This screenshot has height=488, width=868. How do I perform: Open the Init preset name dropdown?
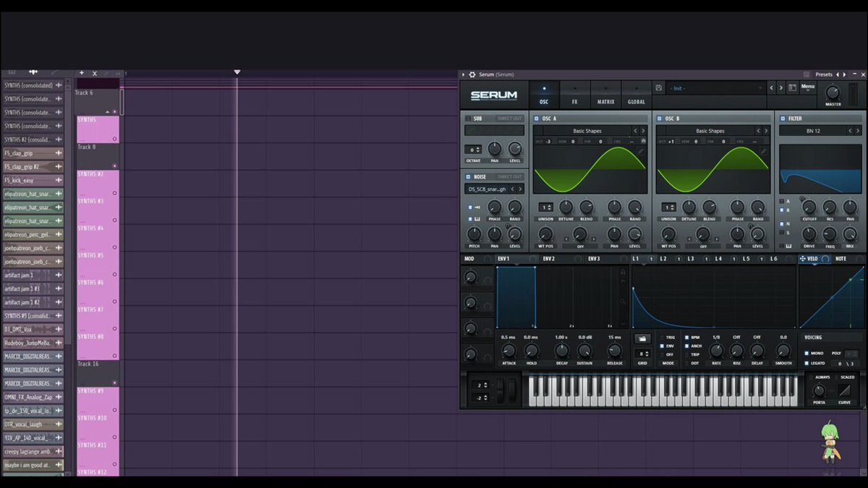715,88
